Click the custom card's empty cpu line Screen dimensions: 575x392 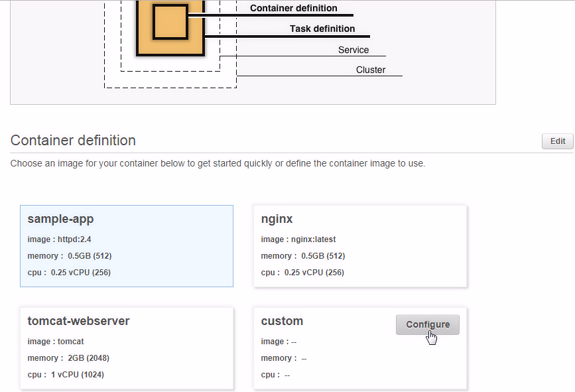(x=275, y=375)
